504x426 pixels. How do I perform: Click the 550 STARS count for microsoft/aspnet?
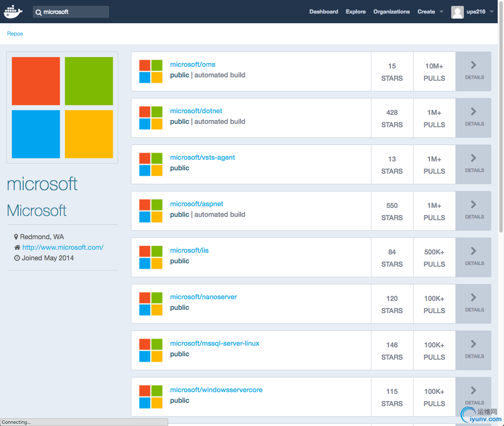(392, 211)
